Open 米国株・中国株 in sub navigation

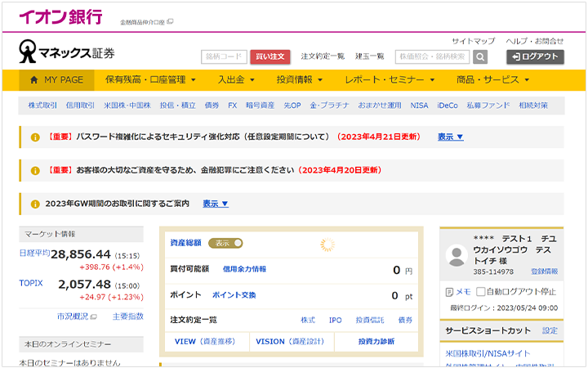[127, 105]
